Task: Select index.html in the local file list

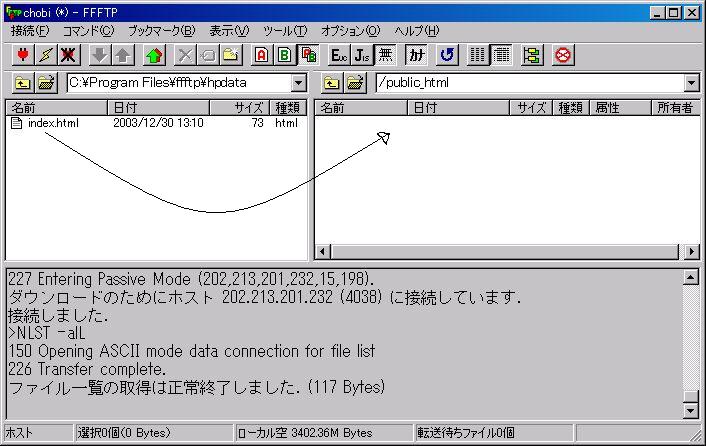Action: [x=52, y=123]
